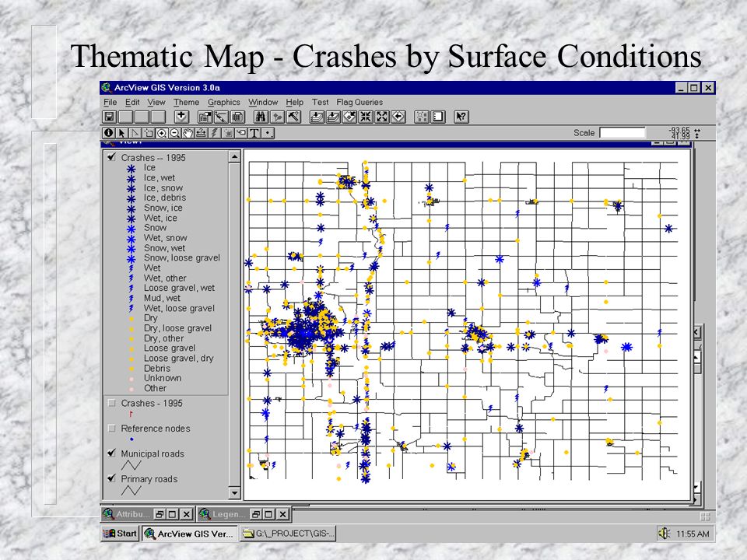747x560 pixels.
Task: Click the "Unknown" legend entry
Action: pos(163,378)
